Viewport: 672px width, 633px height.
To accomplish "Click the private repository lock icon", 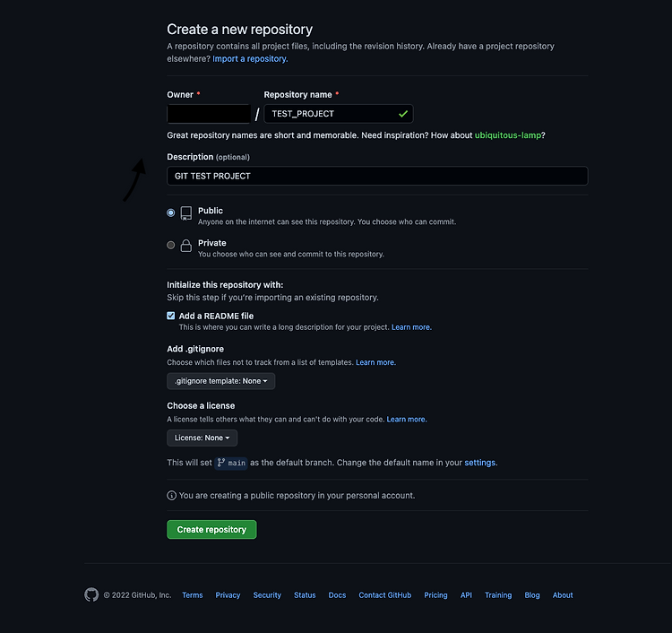I will click(x=186, y=246).
